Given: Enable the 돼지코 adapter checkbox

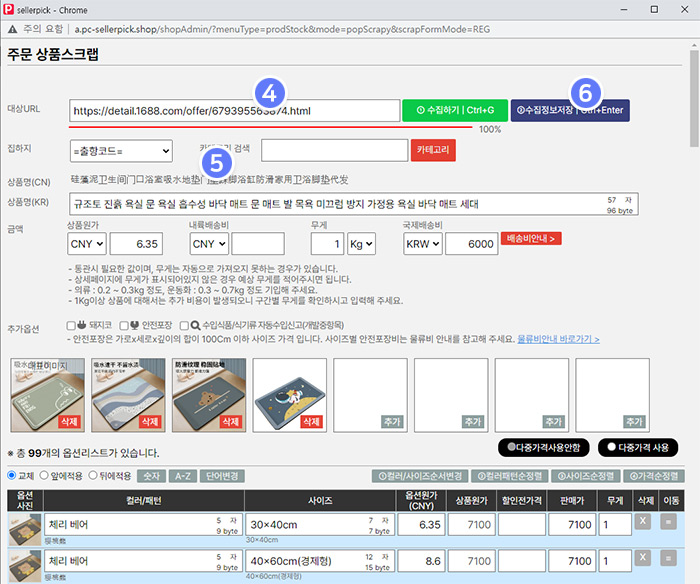Looking at the screenshot, I should [x=72, y=325].
